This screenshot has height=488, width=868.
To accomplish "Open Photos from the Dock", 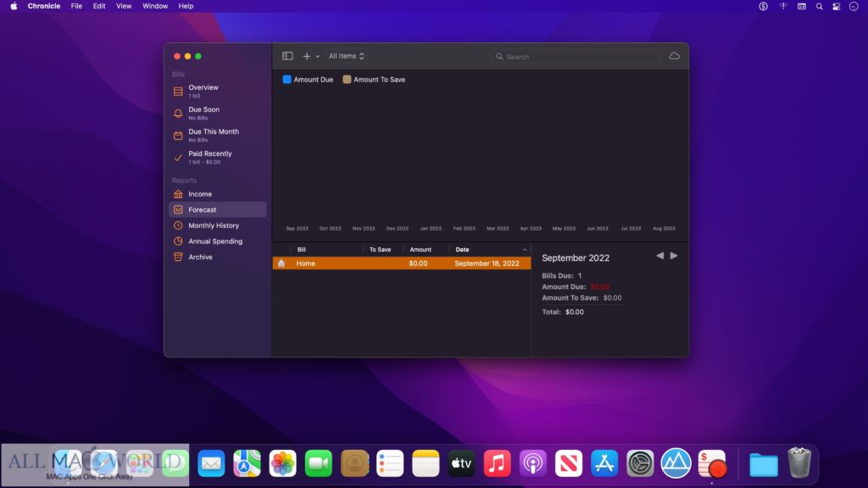I will pos(283,463).
